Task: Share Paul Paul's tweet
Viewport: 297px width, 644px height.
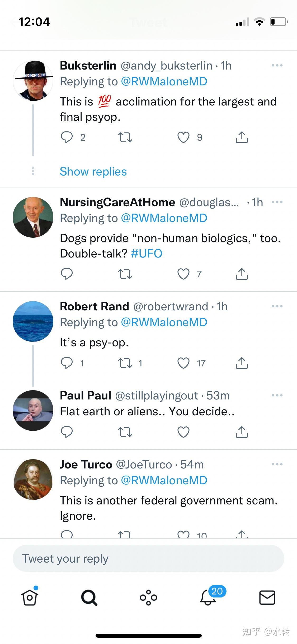Action: [x=242, y=432]
